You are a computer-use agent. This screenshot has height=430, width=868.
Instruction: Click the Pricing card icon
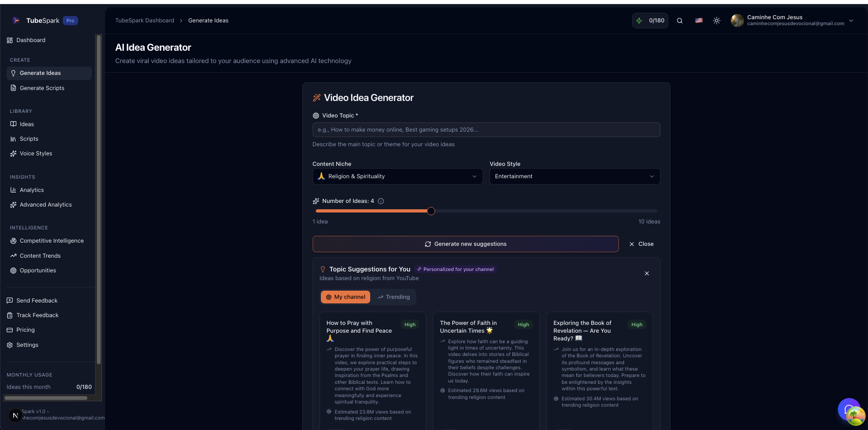point(10,330)
